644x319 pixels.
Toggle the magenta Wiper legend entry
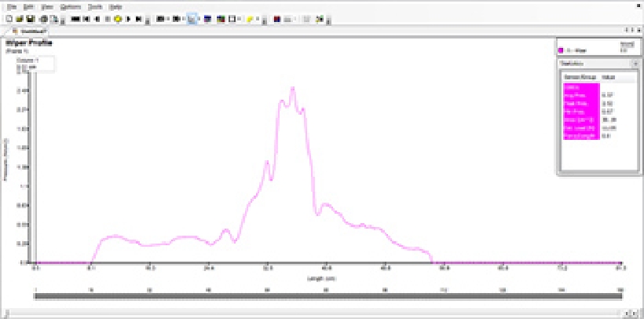(x=561, y=49)
